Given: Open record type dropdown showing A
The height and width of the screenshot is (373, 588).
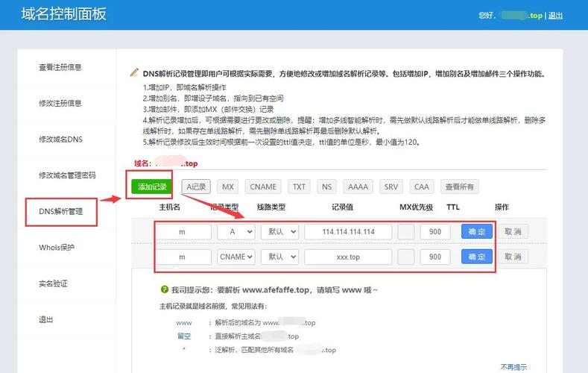Looking at the screenshot, I should pos(236,232).
